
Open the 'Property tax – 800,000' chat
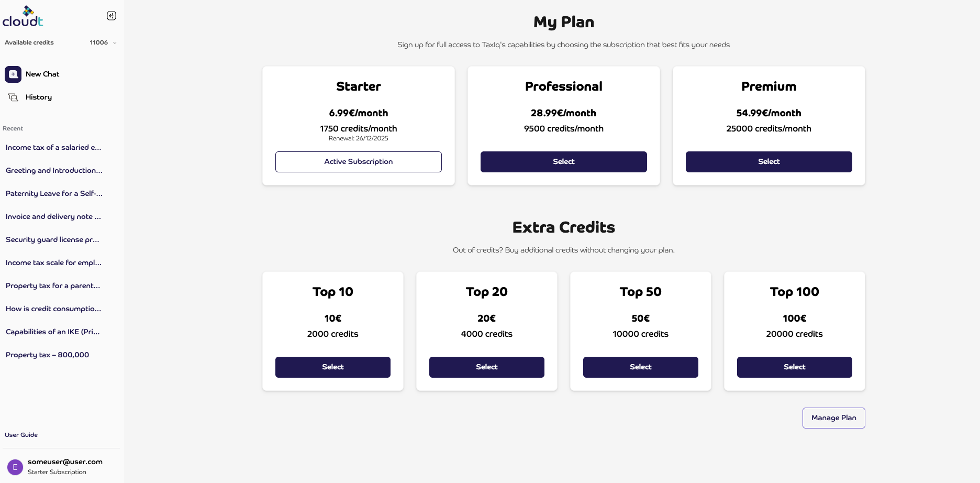click(47, 355)
